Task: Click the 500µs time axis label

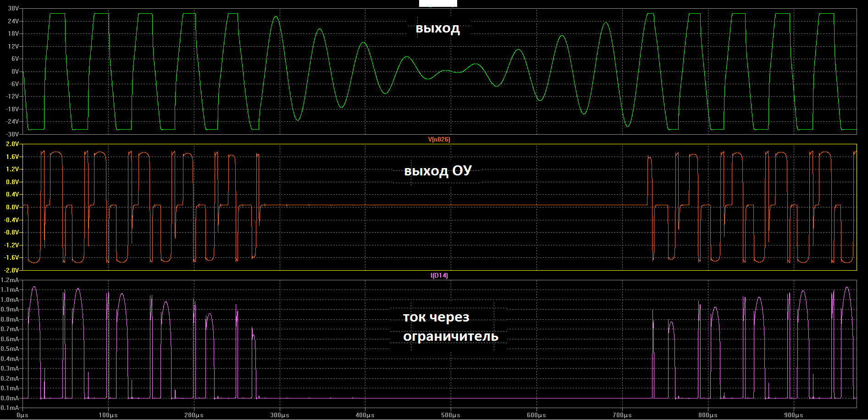Action: click(x=451, y=415)
